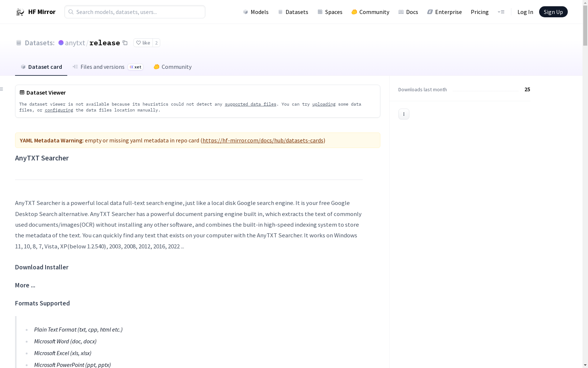Click the Microsoft Excel (xls, xlsx) list item
The height and width of the screenshot is (368, 588).
(63, 353)
